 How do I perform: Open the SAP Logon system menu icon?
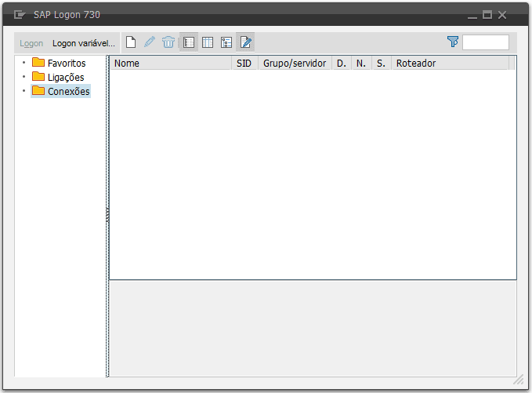(20, 15)
